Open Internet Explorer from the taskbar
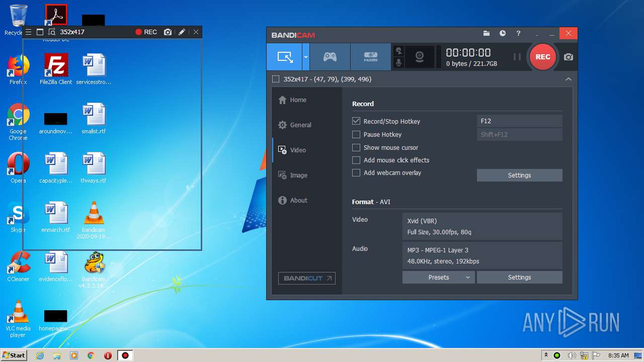644x362 pixels. pyautogui.click(x=40, y=355)
